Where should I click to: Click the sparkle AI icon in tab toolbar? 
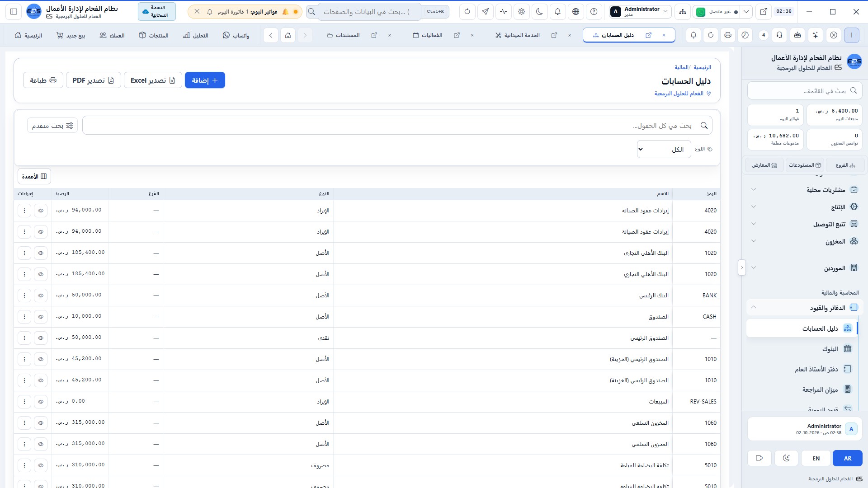click(816, 35)
